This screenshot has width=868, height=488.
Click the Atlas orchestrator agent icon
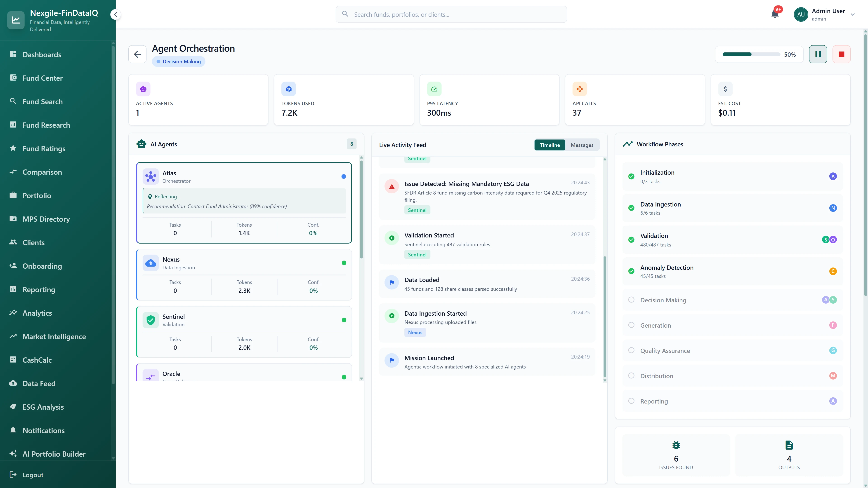click(x=151, y=176)
